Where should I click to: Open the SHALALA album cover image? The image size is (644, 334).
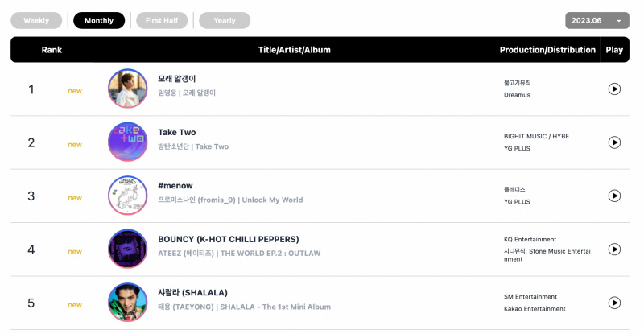[x=128, y=302]
